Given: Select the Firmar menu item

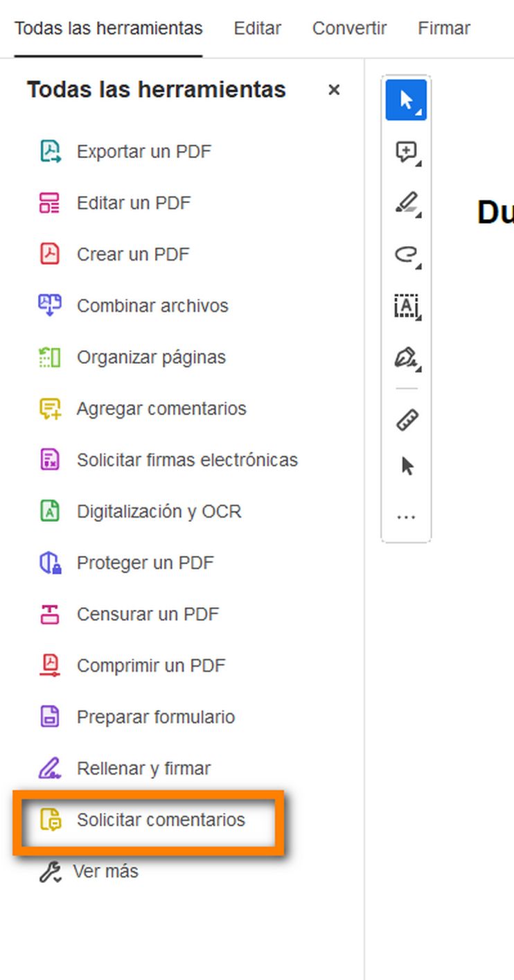Looking at the screenshot, I should [443, 28].
